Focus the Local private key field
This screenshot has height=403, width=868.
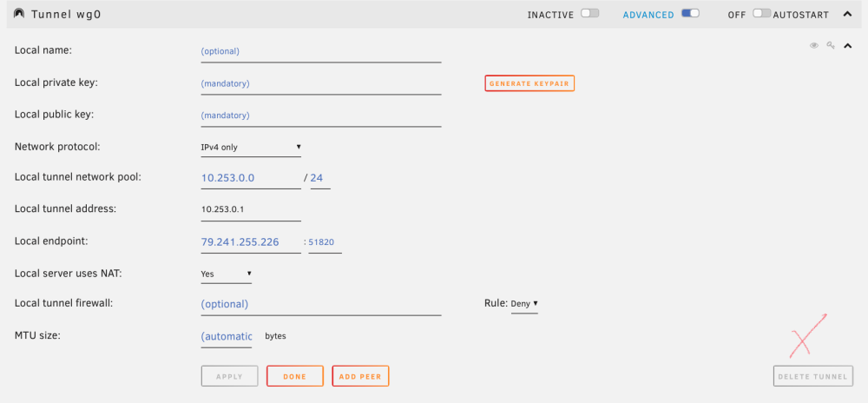pos(321,83)
